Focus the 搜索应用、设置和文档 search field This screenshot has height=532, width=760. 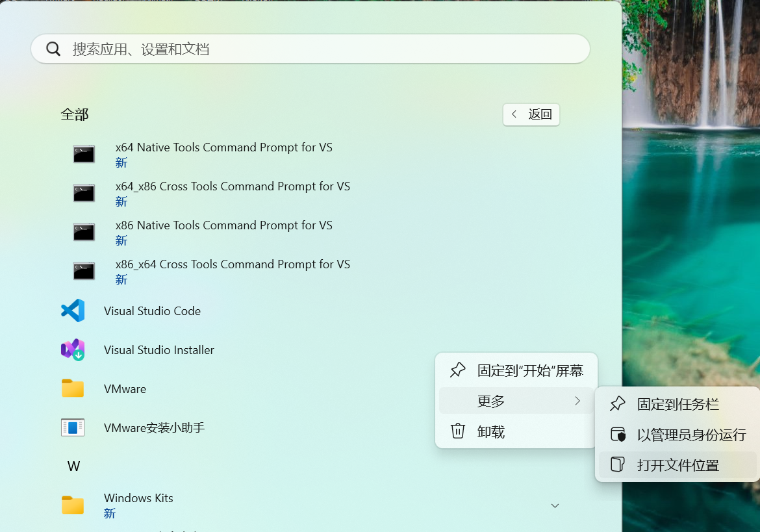point(310,49)
